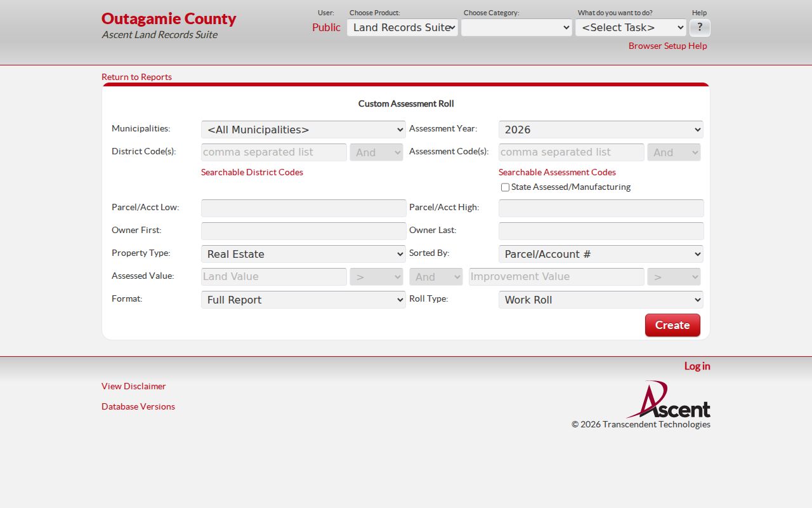Click the Improvement Value input field
The width and height of the screenshot is (812, 508).
click(x=556, y=277)
